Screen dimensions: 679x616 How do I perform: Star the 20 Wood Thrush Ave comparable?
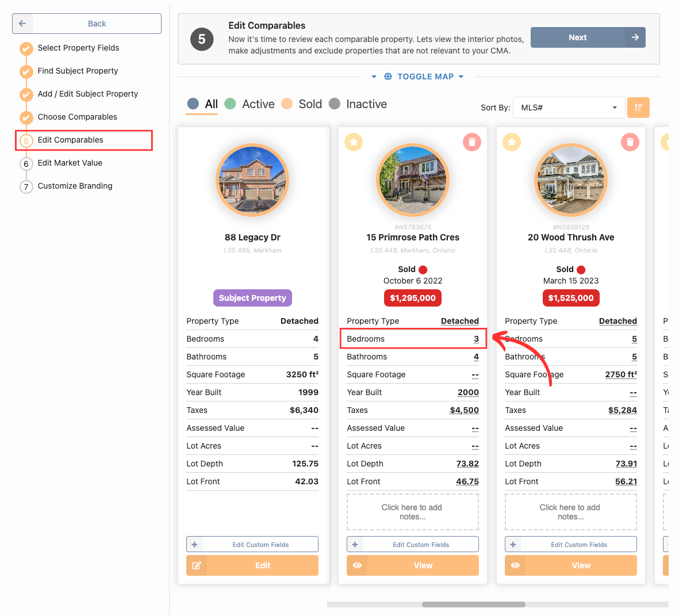tap(512, 142)
